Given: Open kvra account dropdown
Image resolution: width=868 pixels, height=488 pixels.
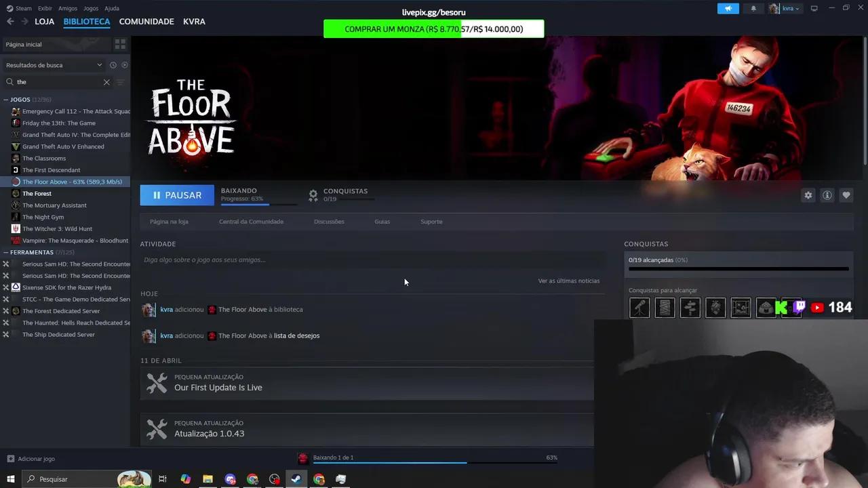Looking at the screenshot, I should 785,8.
